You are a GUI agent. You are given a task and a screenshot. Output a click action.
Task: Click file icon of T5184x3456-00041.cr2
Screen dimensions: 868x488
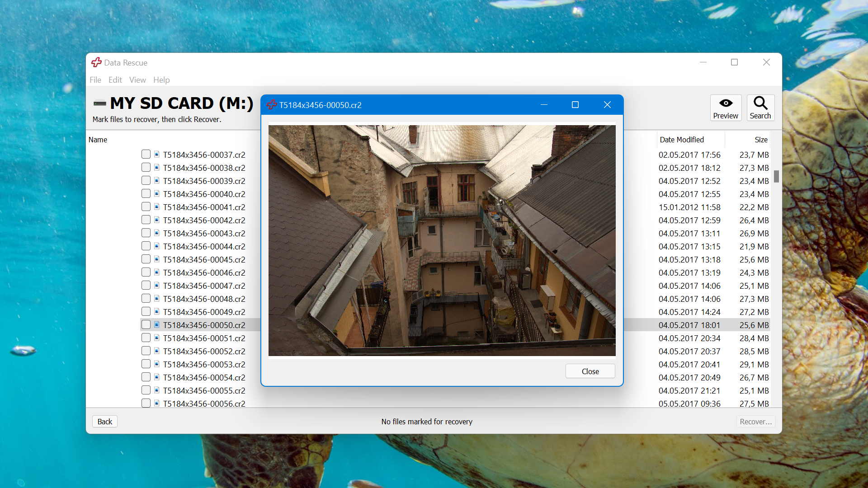pos(157,207)
